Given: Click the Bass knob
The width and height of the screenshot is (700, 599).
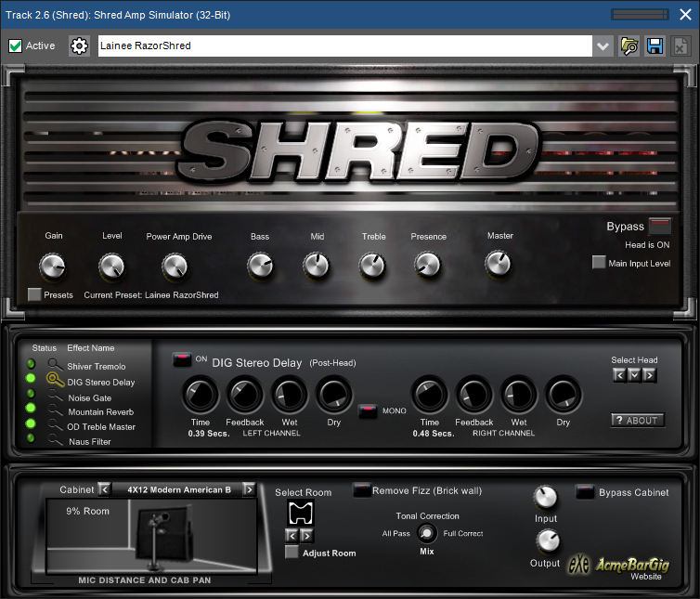Looking at the screenshot, I should click(260, 266).
